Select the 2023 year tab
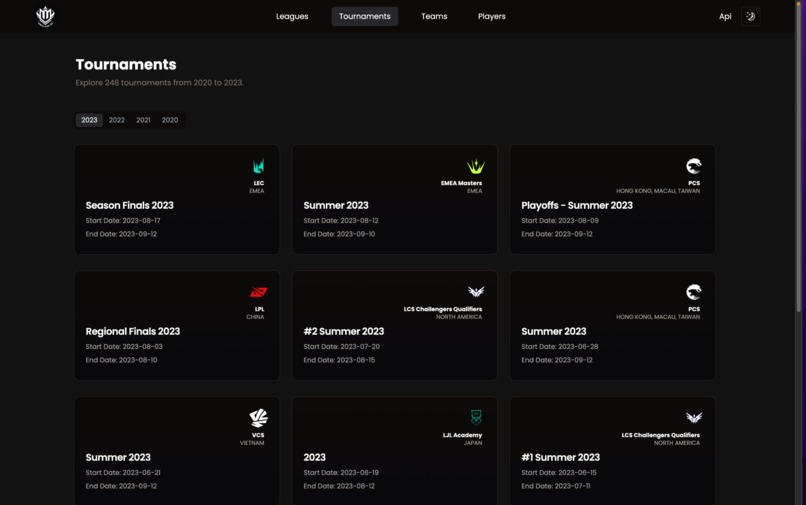806x505 pixels. (89, 120)
